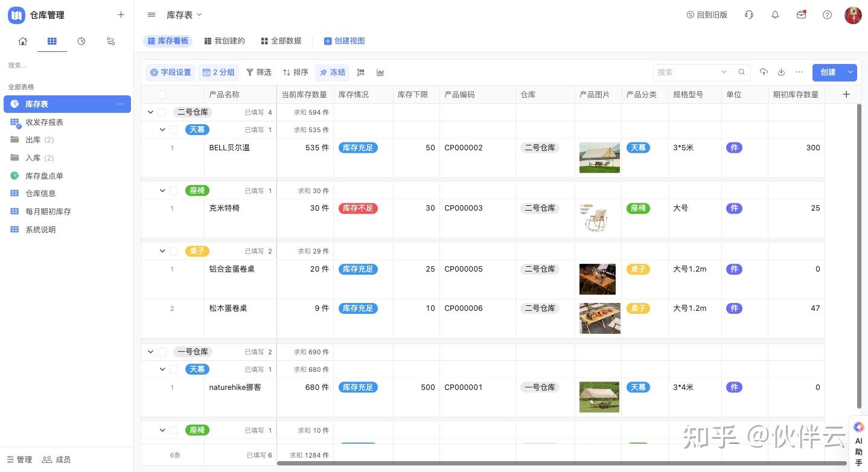This screenshot has height=472, width=868.
Task: Open the help question mark icon
Action: tap(828, 14)
